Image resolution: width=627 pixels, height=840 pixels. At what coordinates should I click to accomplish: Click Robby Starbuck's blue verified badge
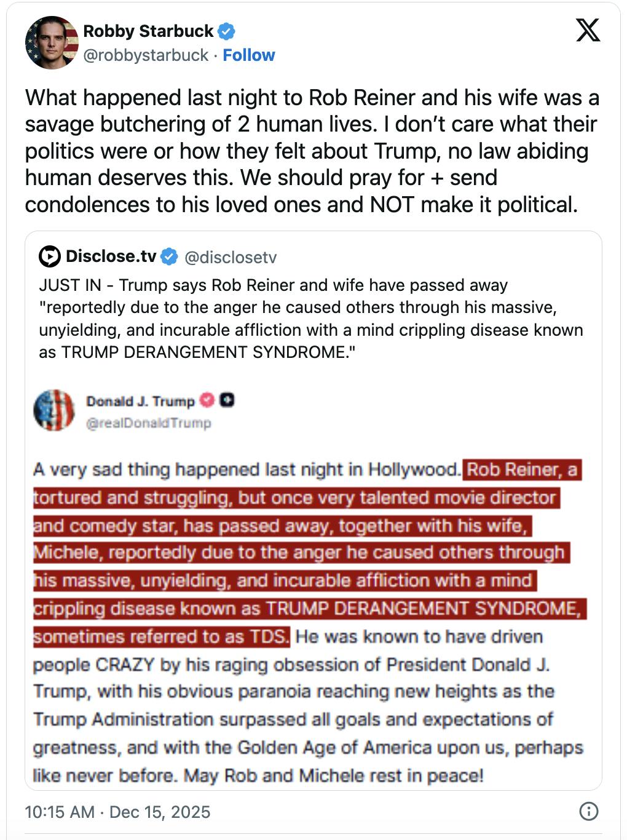(x=227, y=31)
